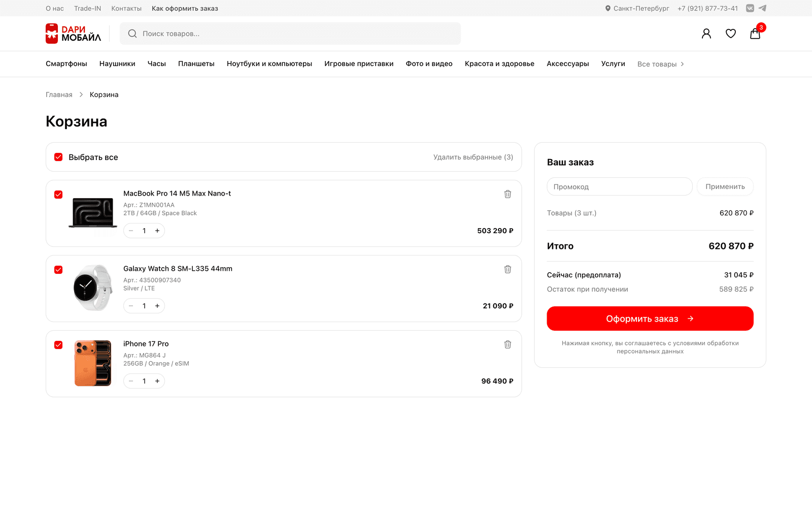Open Ноутбуки и компьютеры category
This screenshot has height=508, width=812.
[x=269, y=63]
